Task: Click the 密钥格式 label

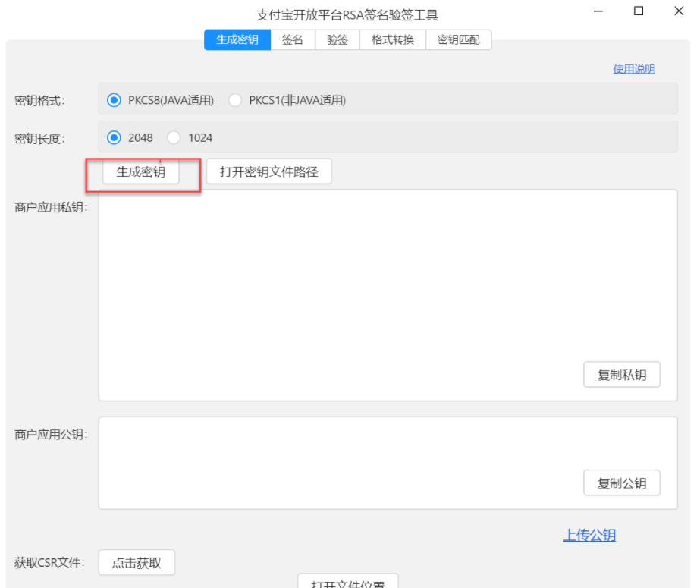Action: 39,101
